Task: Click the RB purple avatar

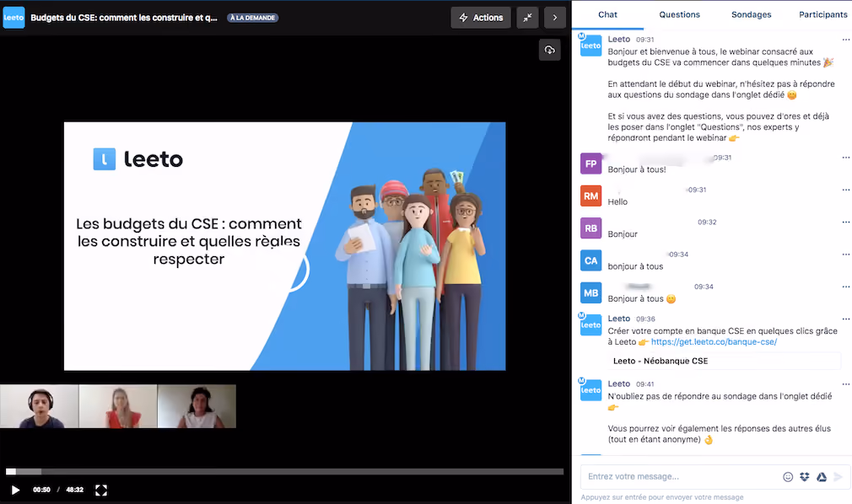Action: [x=590, y=228]
